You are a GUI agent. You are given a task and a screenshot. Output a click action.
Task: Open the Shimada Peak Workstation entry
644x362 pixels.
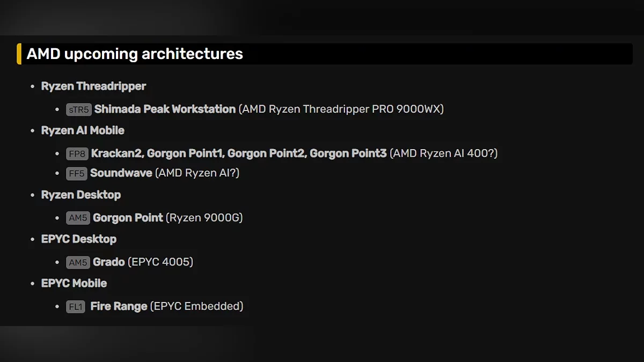[x=165, y=109]
